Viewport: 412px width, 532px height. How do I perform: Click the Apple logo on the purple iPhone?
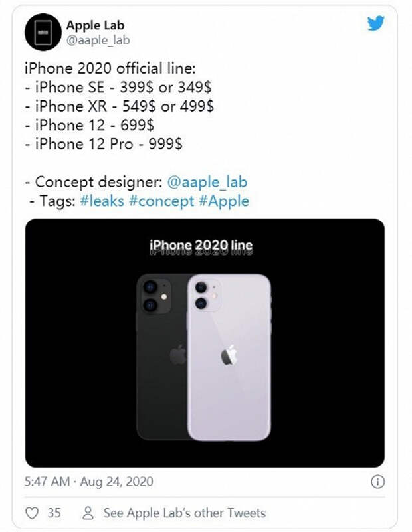[229, 355]
